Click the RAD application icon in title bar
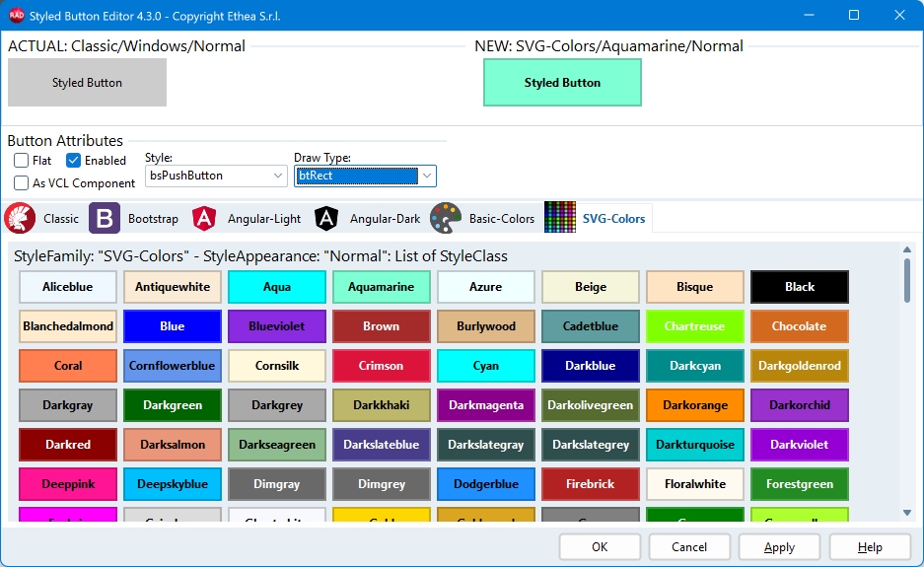The width and height of the screenshot is (924, 567). pos(16,16)
